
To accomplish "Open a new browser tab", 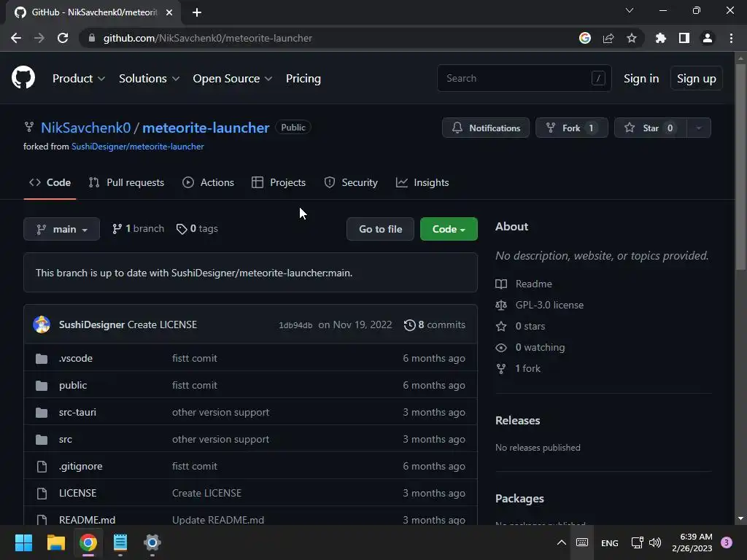I will pos(197,12).
